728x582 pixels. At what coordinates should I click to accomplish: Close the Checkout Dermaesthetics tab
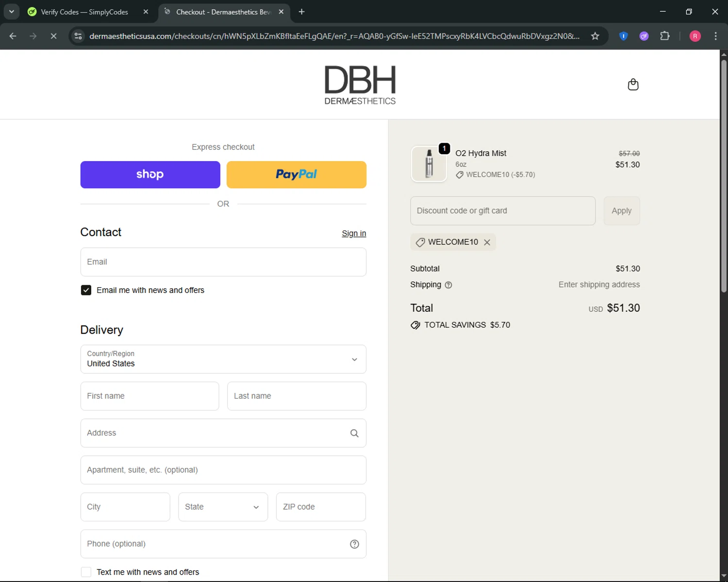click(x=281, y=12)
